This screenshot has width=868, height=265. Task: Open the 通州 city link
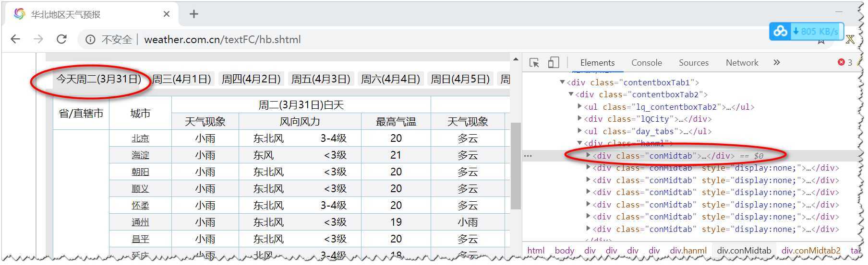tap(140, 222)
